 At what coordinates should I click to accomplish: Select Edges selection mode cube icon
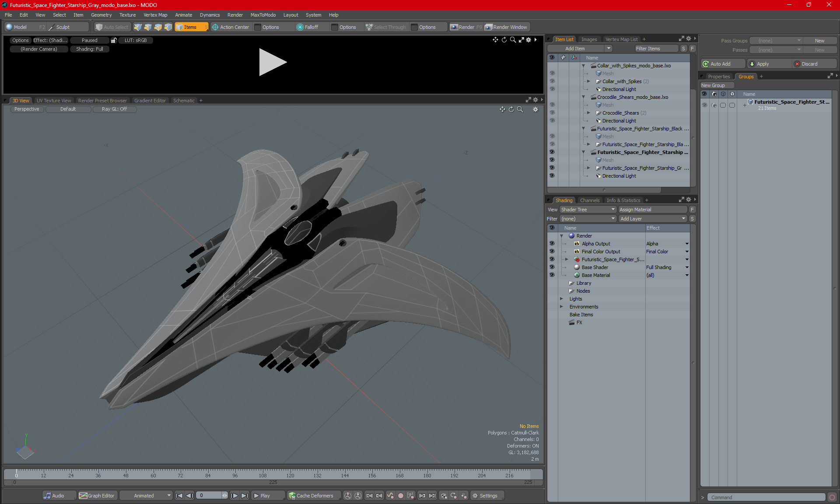point(148,27)
